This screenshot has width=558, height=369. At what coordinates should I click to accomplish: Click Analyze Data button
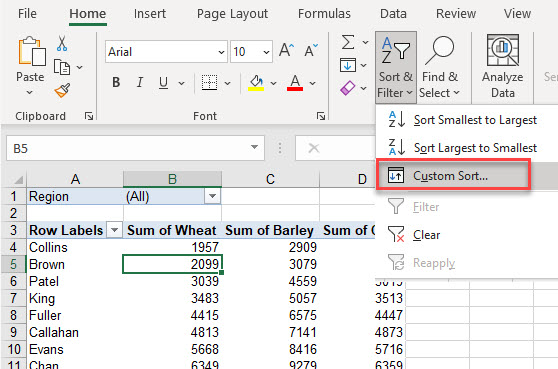point(502,67)
